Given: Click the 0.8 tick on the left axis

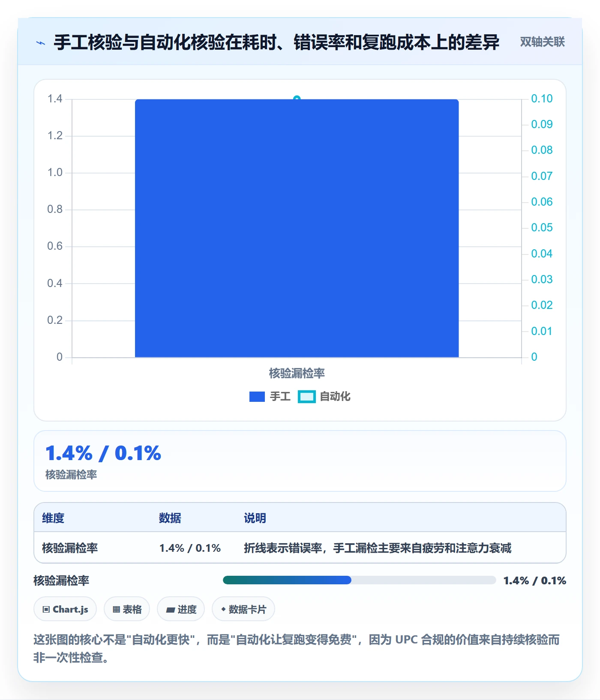Looking at the screenshot, I should point(55,209).
